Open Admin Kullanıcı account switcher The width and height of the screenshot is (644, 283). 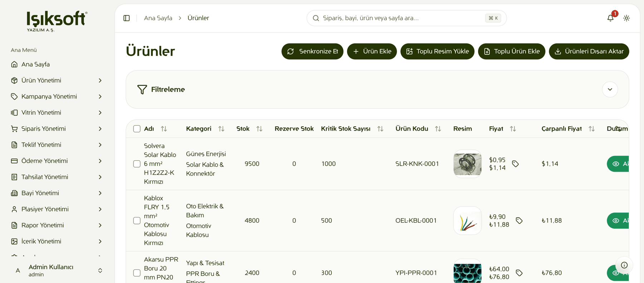57,270
